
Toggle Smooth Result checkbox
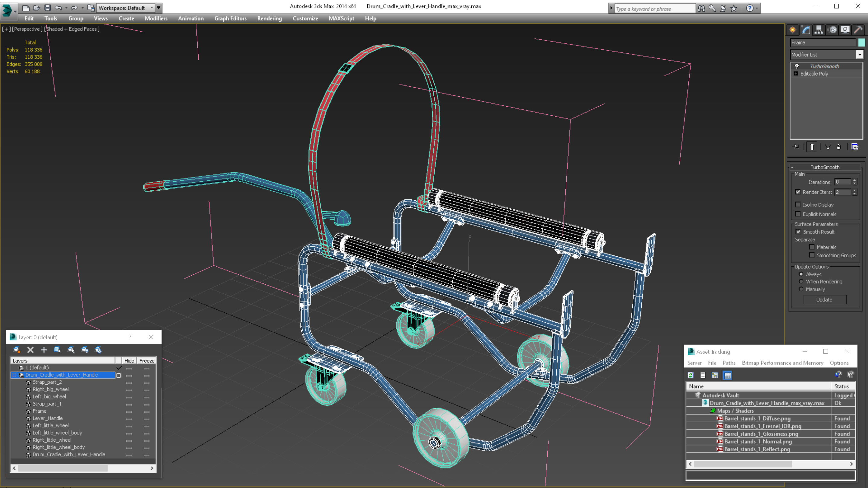pyautogui.click(x=798, y=232)
